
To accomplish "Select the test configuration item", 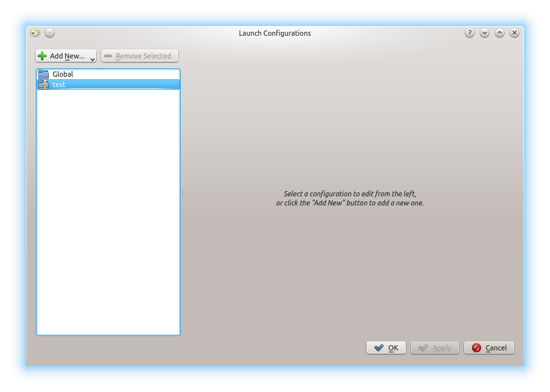I will [59, 85].
